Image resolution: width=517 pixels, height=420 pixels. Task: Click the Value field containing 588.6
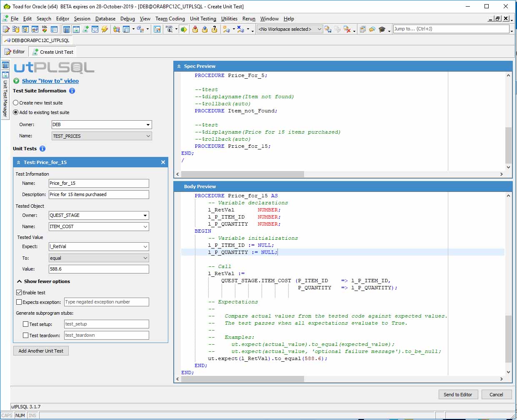tap(99, 269)
